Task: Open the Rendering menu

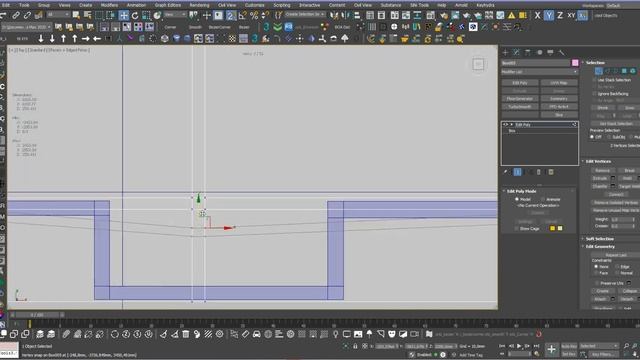Action: [199, 5]
